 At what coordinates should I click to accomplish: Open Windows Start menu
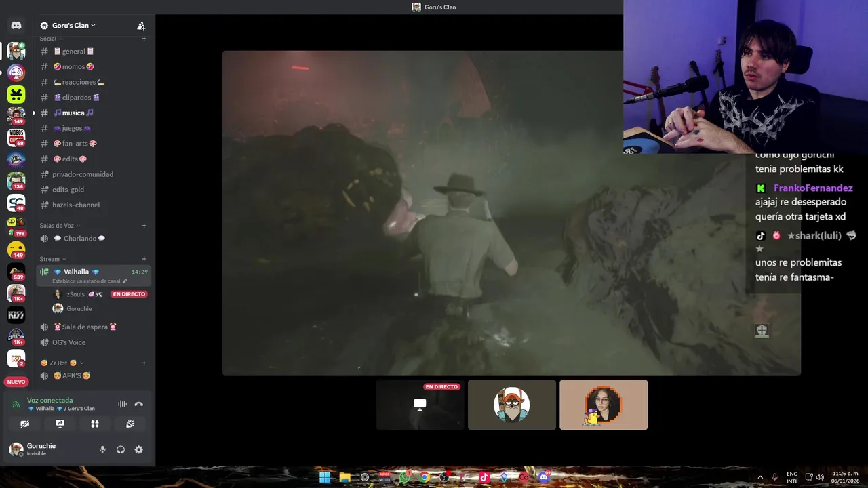pos(325,477)
